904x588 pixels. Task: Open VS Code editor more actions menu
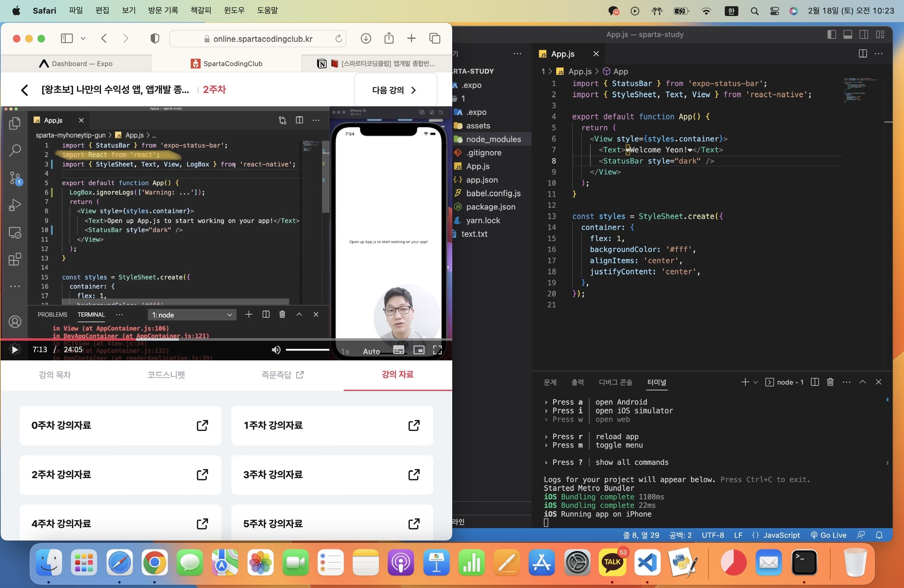pyautogui.click(x=879, y=53)
